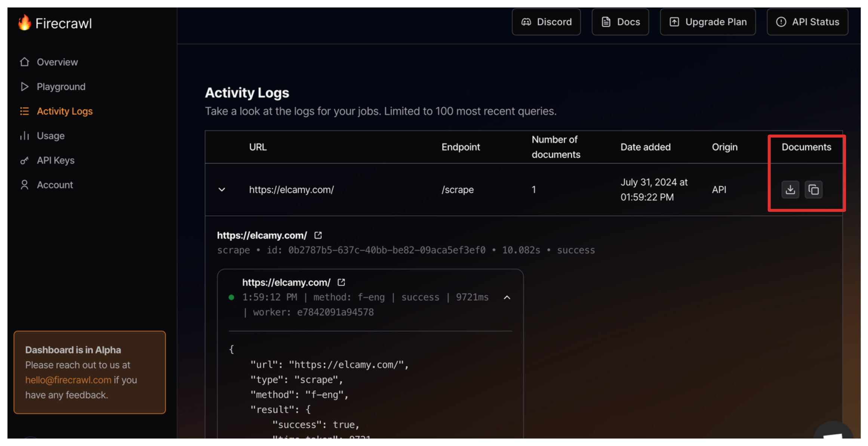Viewport: 868px width, 446px height.
Task: Open the Docs button
Action: (620, 22)
